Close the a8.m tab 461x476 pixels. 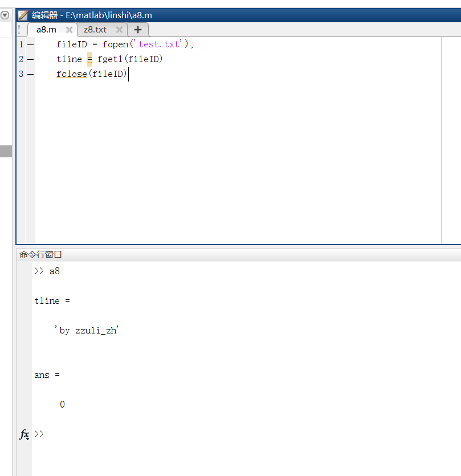[69, 30]
